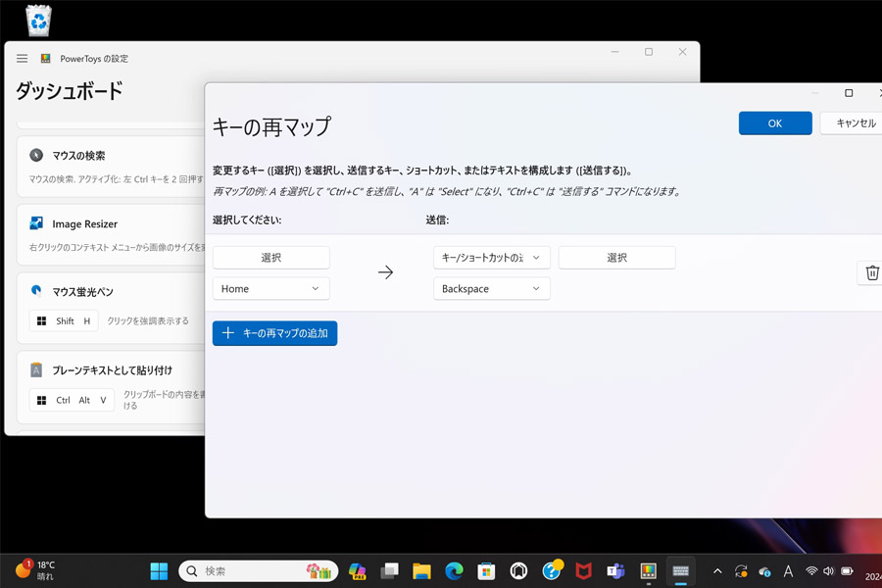882x588 pixels.
Task: Open McAfee from the taskbar
Action: tap(583, 571)
